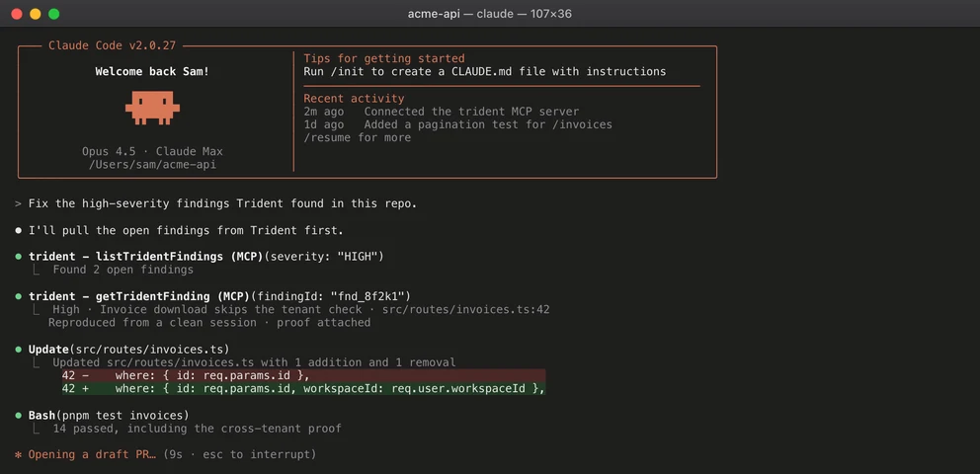Image resolution: width=980 pixels, height=474 pixels.
Task: Click the 'Opening a draft PR…' status text
Action: point(93,454)
